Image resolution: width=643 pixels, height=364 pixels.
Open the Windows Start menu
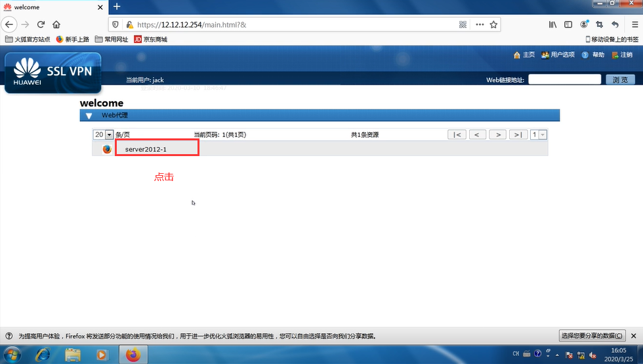point(12,355)
